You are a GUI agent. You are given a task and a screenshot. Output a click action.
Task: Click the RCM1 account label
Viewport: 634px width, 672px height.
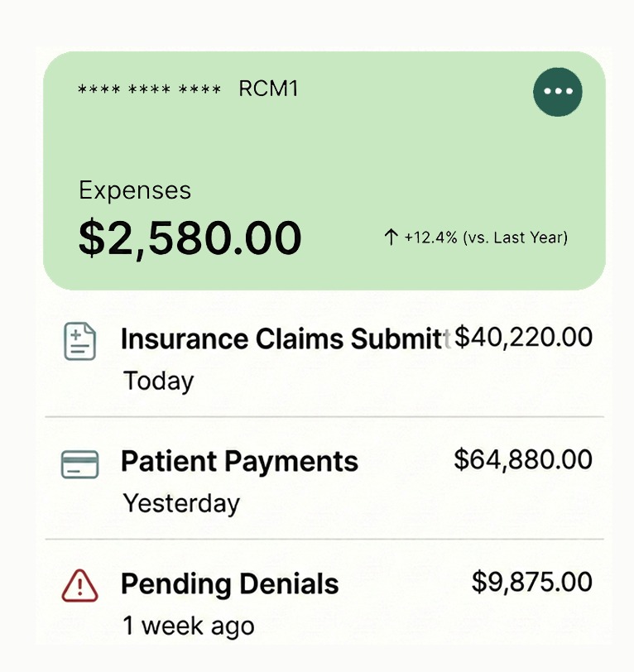[x=268, y=89]
